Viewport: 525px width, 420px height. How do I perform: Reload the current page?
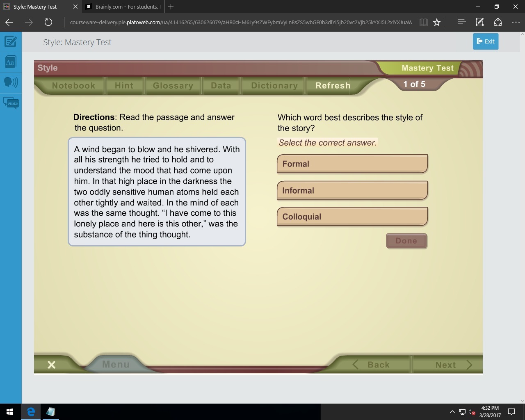pyautogui.click(x=48, y=22)
